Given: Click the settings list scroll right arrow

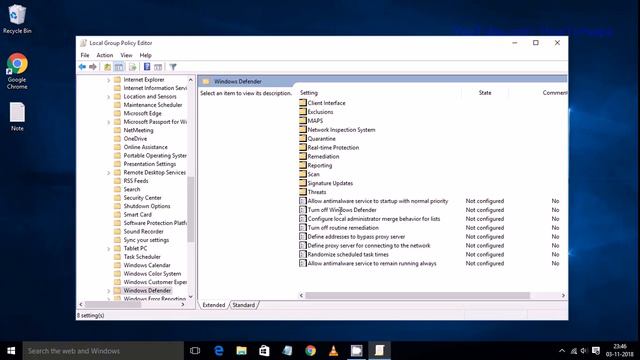Looking at the screenshot, I should [x=563, y=296].
